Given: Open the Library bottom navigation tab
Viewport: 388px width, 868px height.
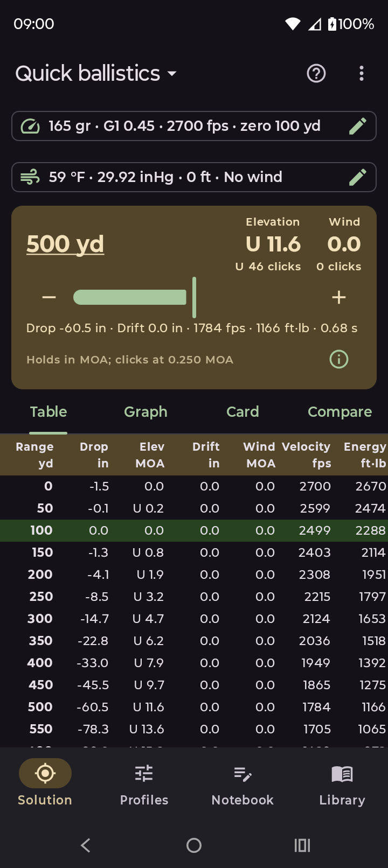Looking at the screenshot, I should 342,783.
